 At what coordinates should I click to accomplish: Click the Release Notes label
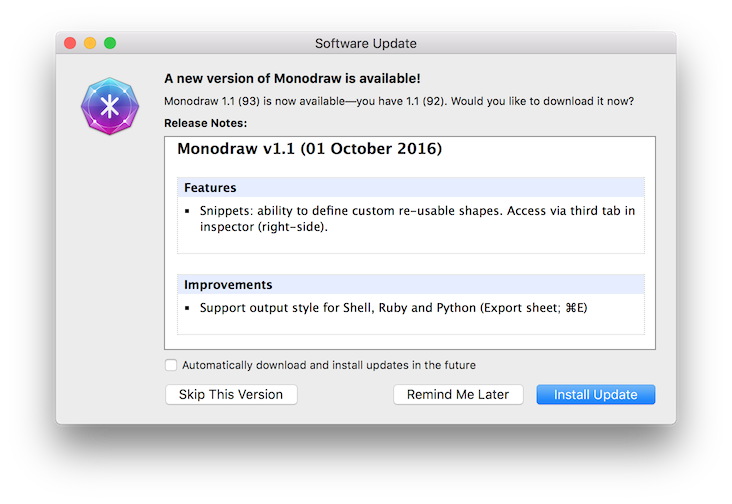(x=205, y=123)
